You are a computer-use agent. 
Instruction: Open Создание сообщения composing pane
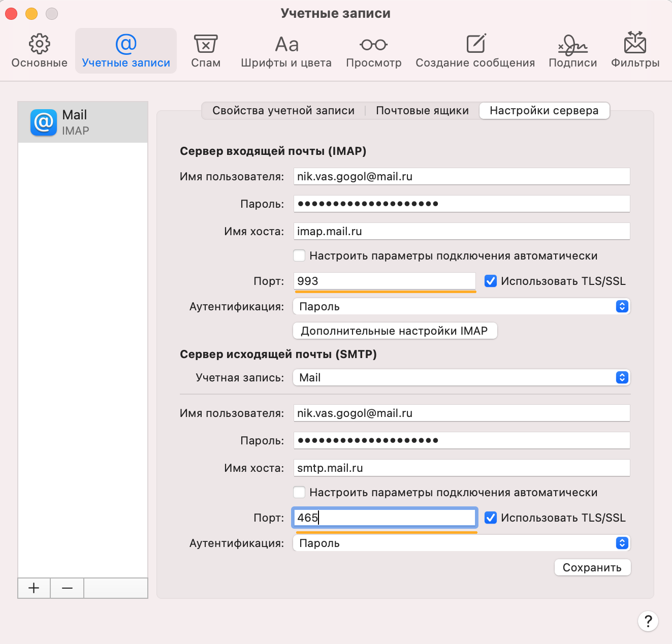click(x=475, y=51)
